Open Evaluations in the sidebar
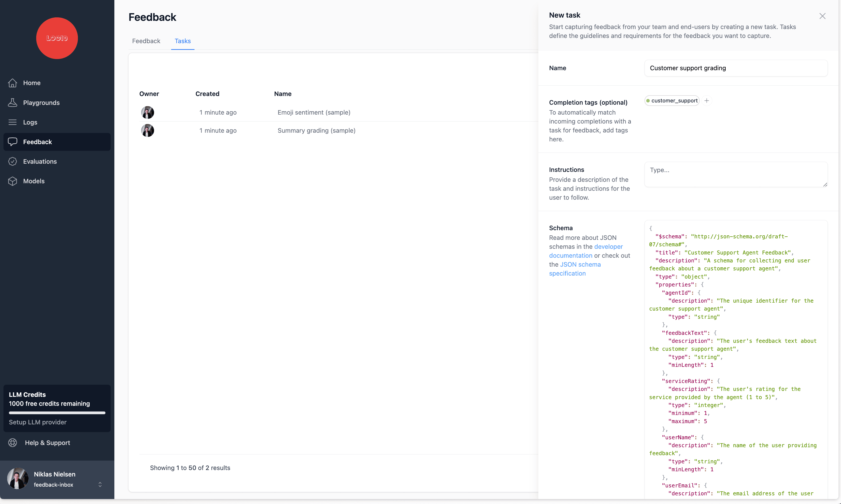The height and width of the screenshot is (504, 841). pos(57,161)
